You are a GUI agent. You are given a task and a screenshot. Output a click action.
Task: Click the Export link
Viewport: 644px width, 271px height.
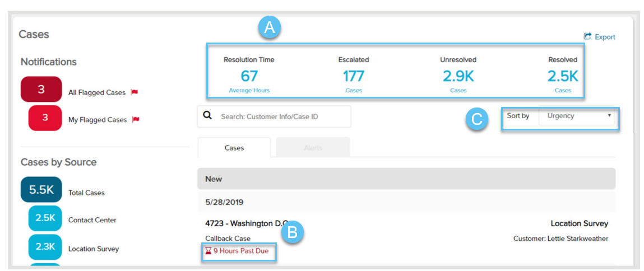605,37
